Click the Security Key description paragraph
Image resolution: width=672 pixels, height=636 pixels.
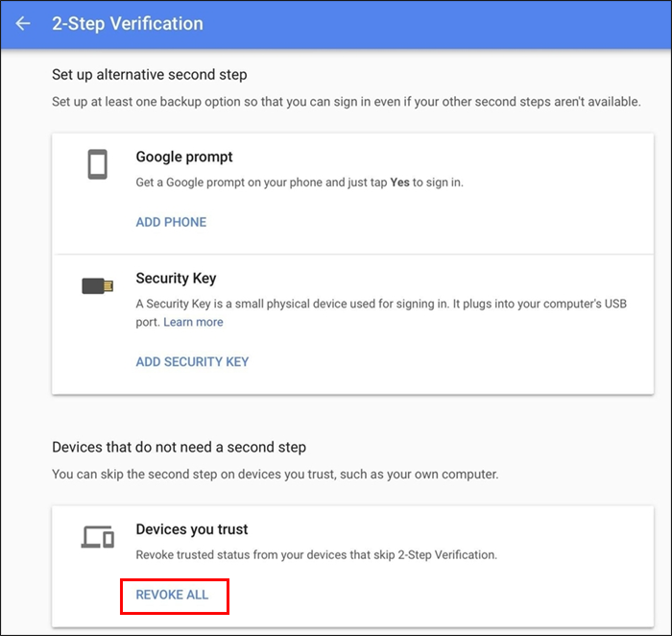379,304
